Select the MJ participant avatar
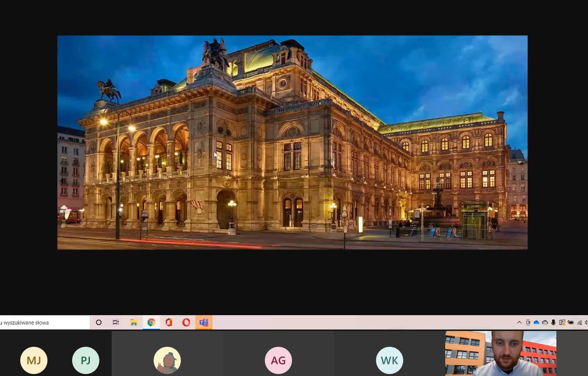The width and height of the screenshot is (588, 376). click(x=34, y=360)
